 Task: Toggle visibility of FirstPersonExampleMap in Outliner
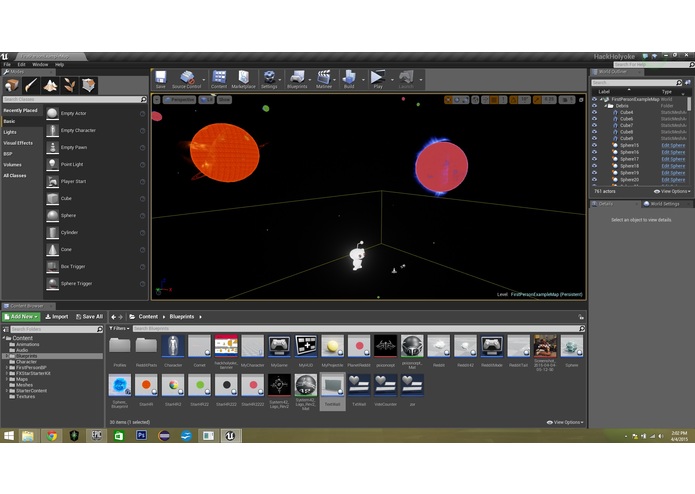pyautogui.click(x=594, y=99)
